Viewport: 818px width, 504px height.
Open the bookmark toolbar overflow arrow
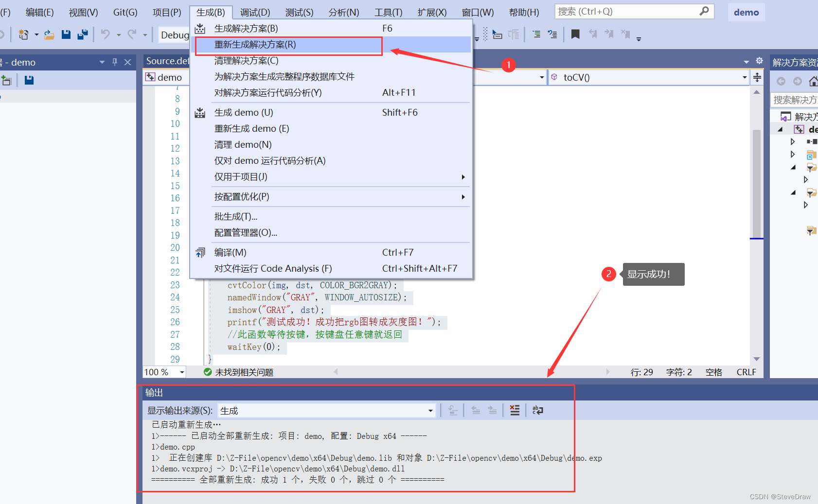(639, 39)
